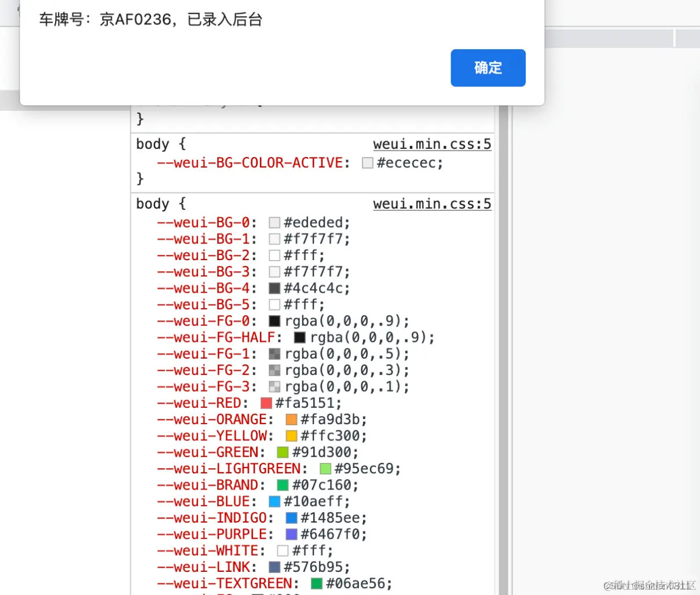Select the --weui-BG-COLOR-ACTIVE property name
Viewport: 700px width, 595px height.
250,163
